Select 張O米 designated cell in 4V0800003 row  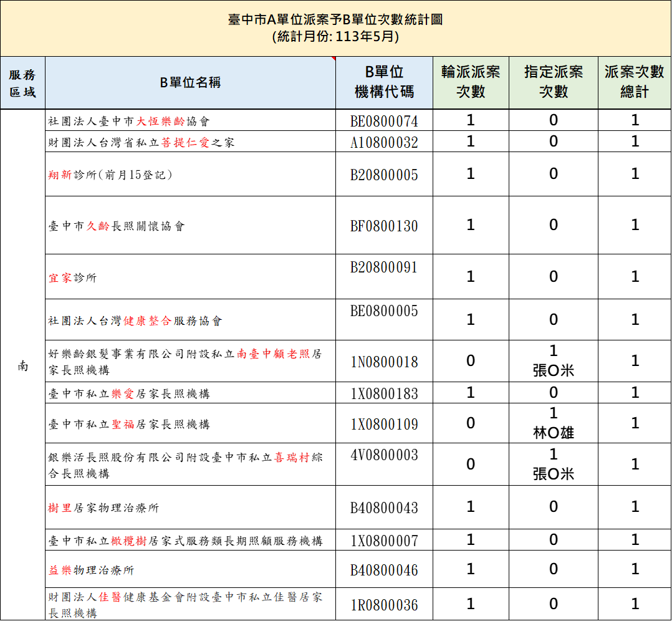pyautogui.click(x=554, y=465)
